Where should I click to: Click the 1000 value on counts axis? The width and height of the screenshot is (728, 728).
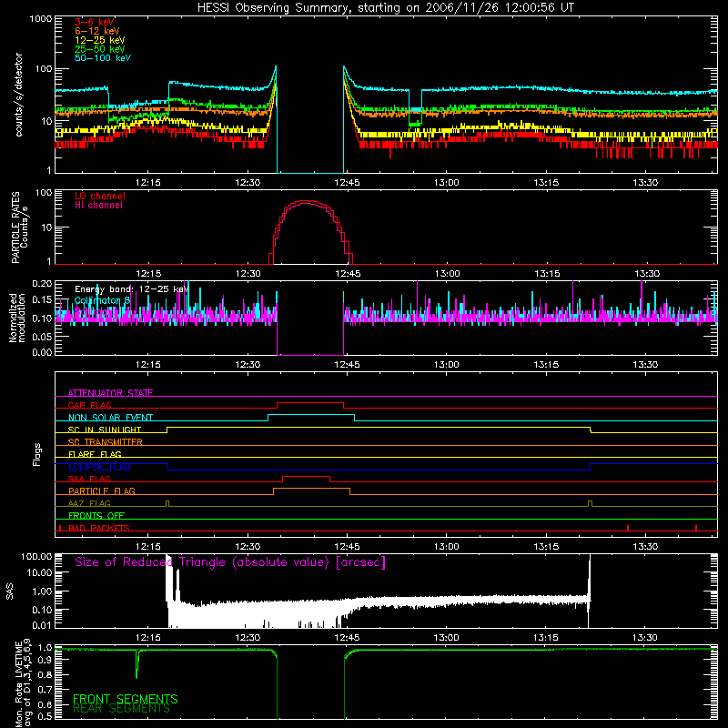(41, 19)
